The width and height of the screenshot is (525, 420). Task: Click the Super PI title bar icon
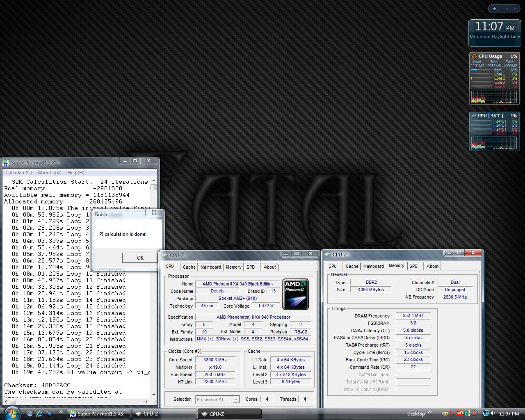tap(6, 162)
